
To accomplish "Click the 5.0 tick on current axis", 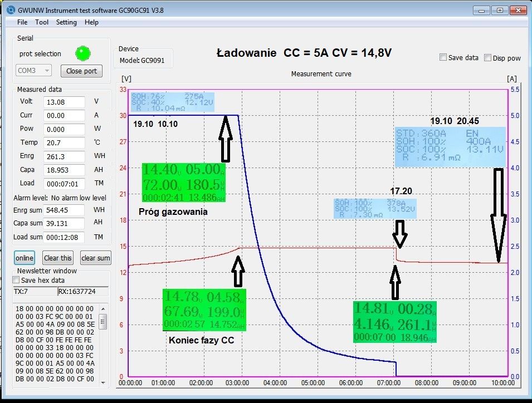I will pyautogui.click(x=515, y=116).
